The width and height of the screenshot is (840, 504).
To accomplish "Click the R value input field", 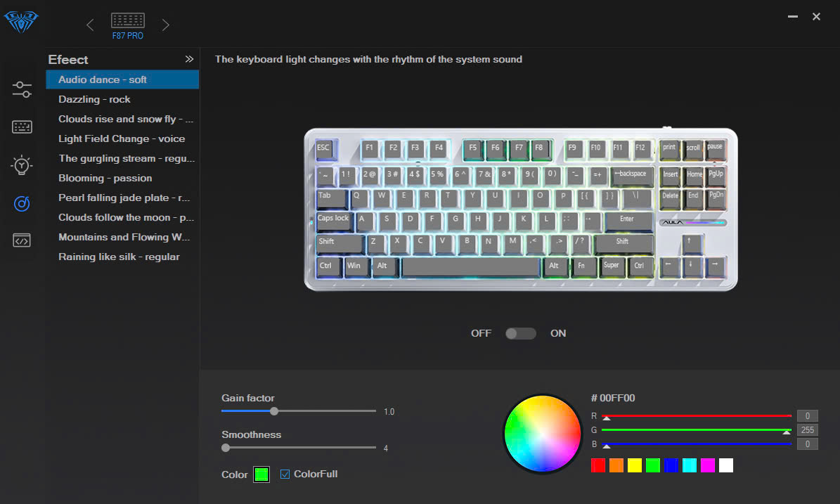I will tap(808, 415).
